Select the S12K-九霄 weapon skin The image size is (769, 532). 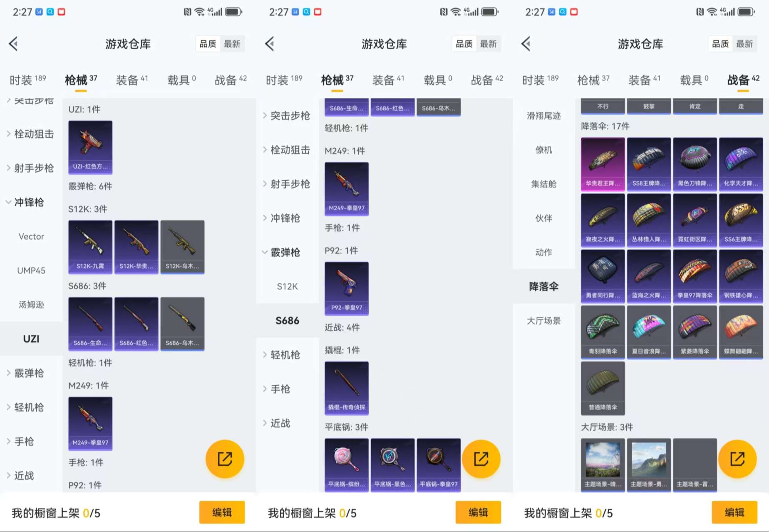point(90,246)
